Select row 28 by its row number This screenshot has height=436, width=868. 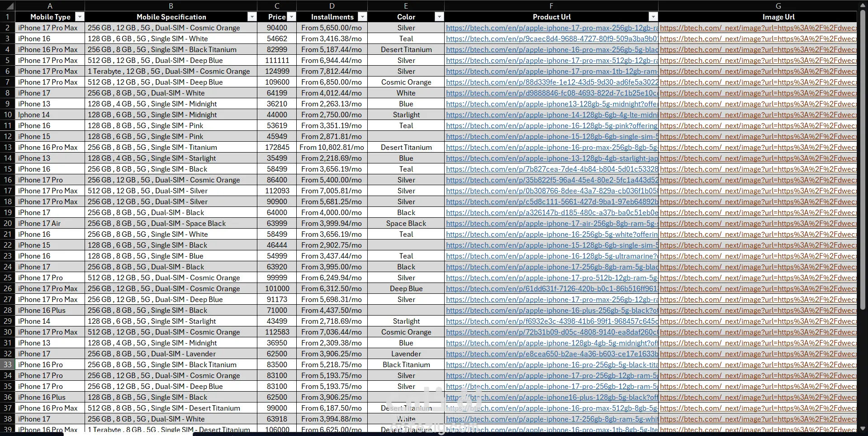8,310
